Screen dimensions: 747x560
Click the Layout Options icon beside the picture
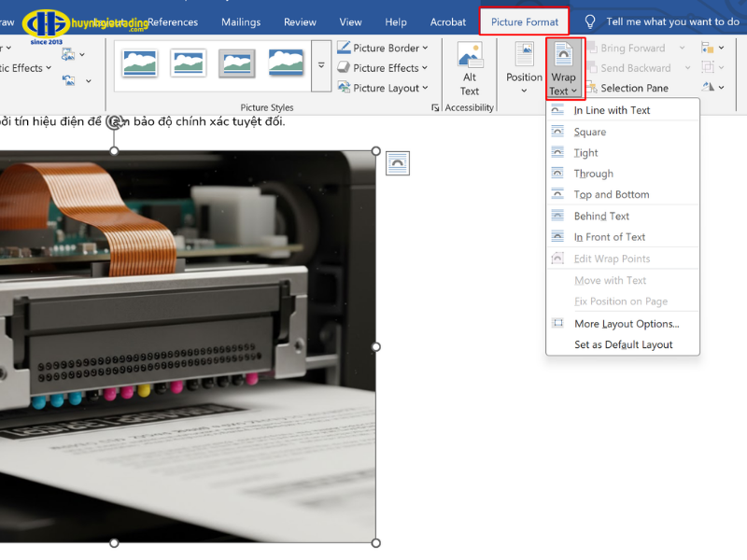click(397, 163)
